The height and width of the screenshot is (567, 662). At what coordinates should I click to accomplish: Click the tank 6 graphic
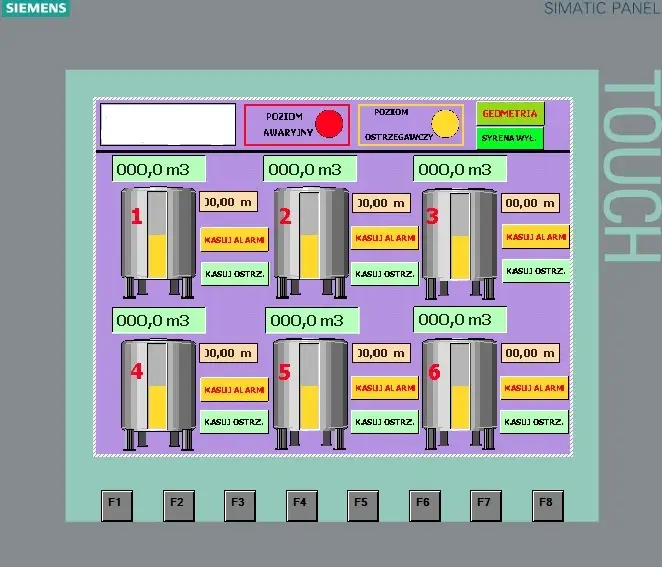click(460, 394)
